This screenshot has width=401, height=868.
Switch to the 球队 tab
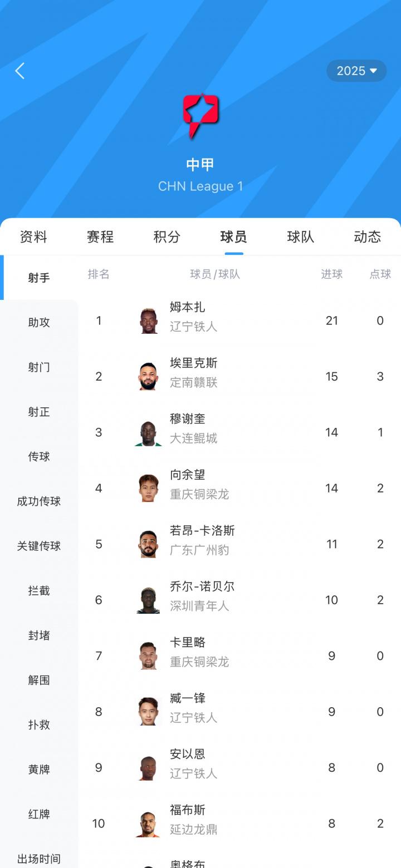click(300, 236)
